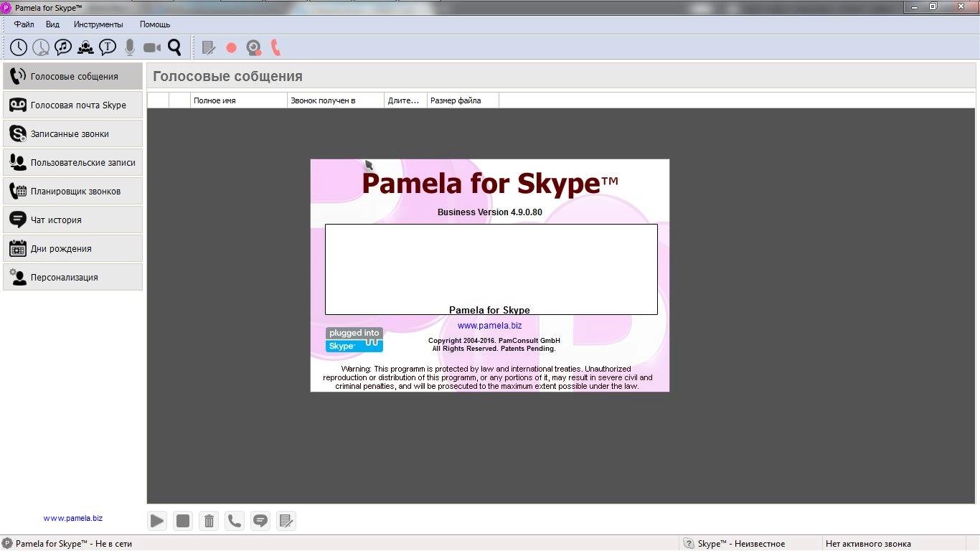Image resolution: width=980 pixels, height=551 pixels.
Task: Click the 'plugged into Skype' badge
Action: (354, 339)
